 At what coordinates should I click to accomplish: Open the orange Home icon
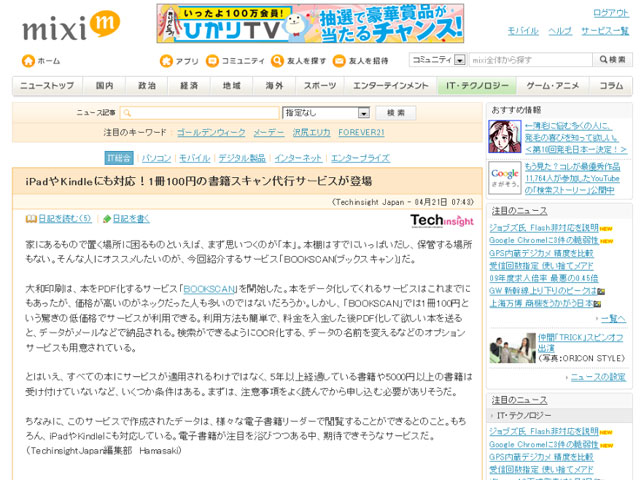click(28, 61)
